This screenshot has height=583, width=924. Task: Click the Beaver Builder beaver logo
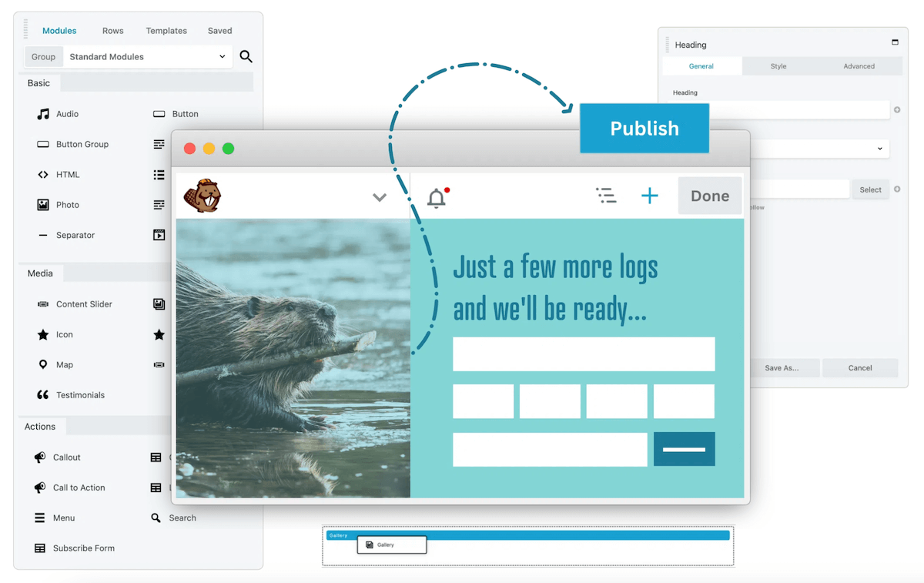203,196
